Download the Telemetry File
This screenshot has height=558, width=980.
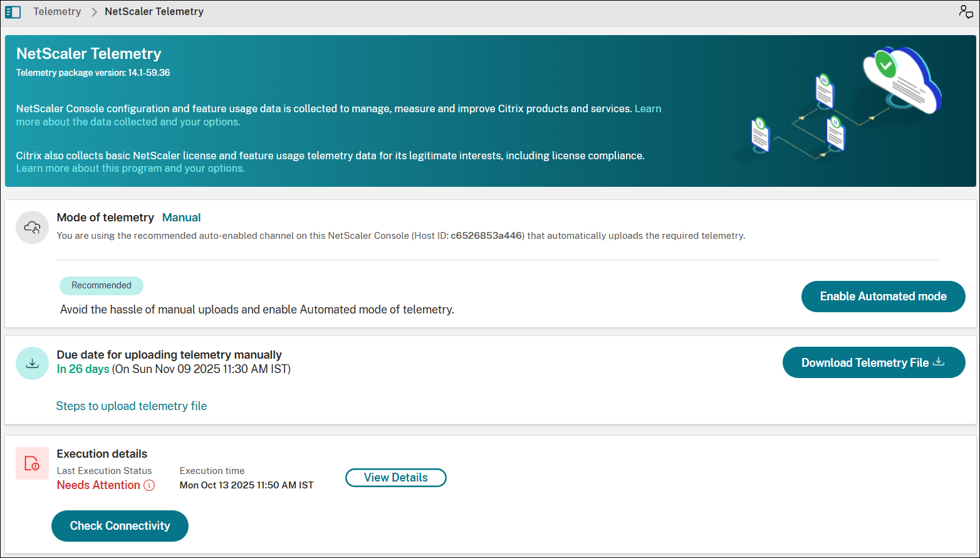click(873, 362)
